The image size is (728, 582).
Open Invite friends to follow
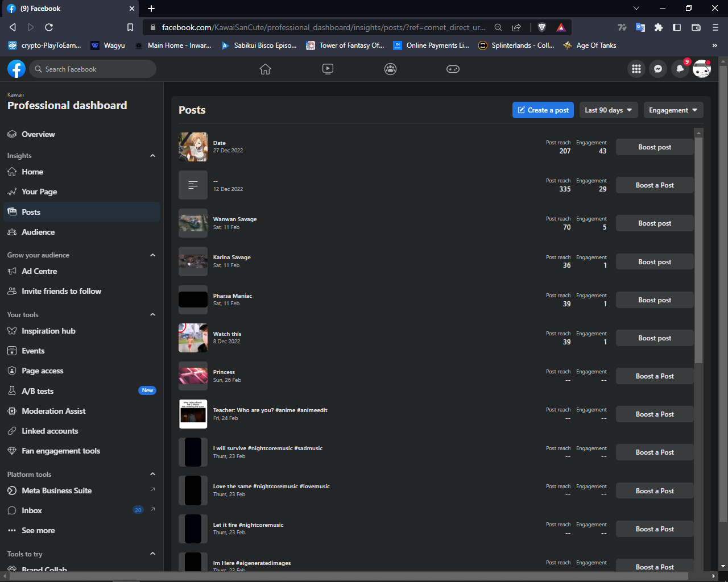click(82, 291)
